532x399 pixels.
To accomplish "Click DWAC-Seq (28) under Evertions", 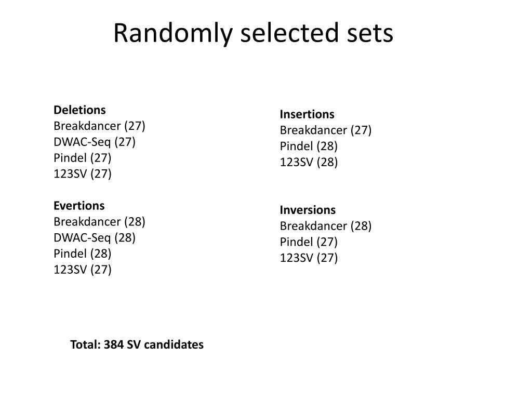I will pyautogui.click(x=95, y=237).
